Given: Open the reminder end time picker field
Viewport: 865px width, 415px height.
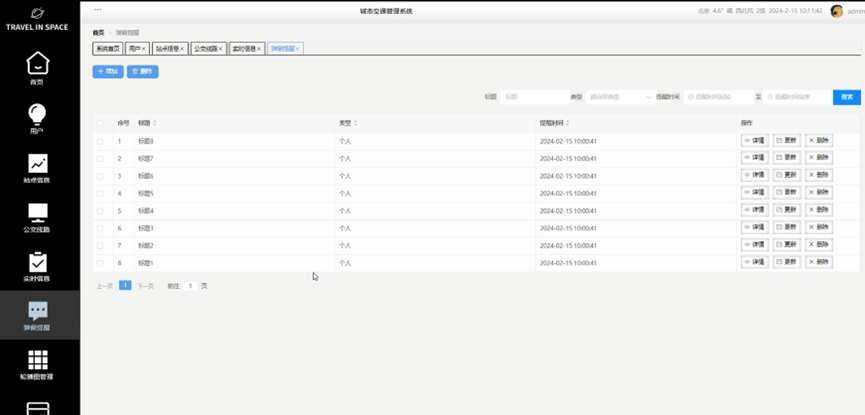Looking at the screenshot, I should pos(798,97).
